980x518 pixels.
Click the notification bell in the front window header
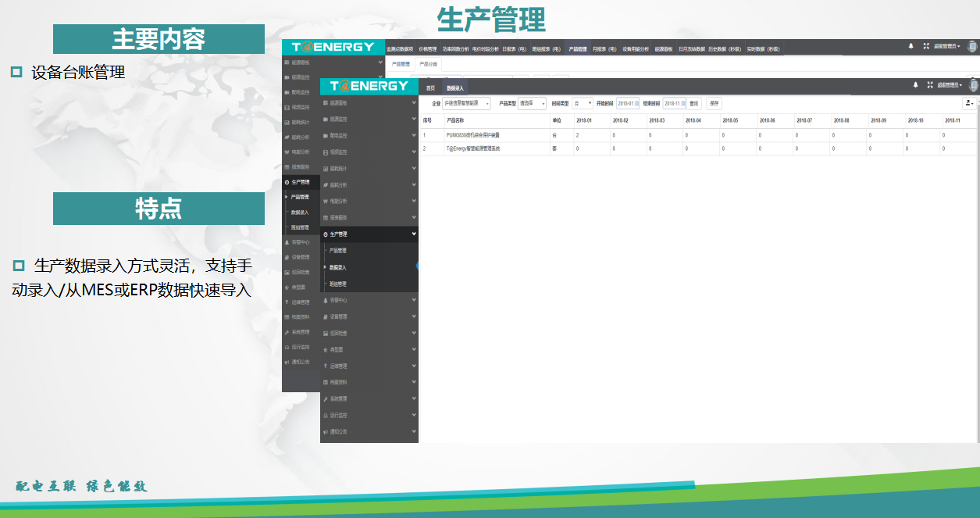(915, 85)
